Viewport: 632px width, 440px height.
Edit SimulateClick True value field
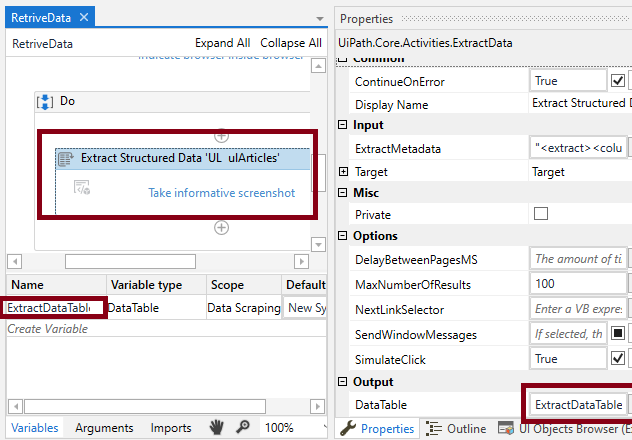pyautogui.click(x=568, y=359)
